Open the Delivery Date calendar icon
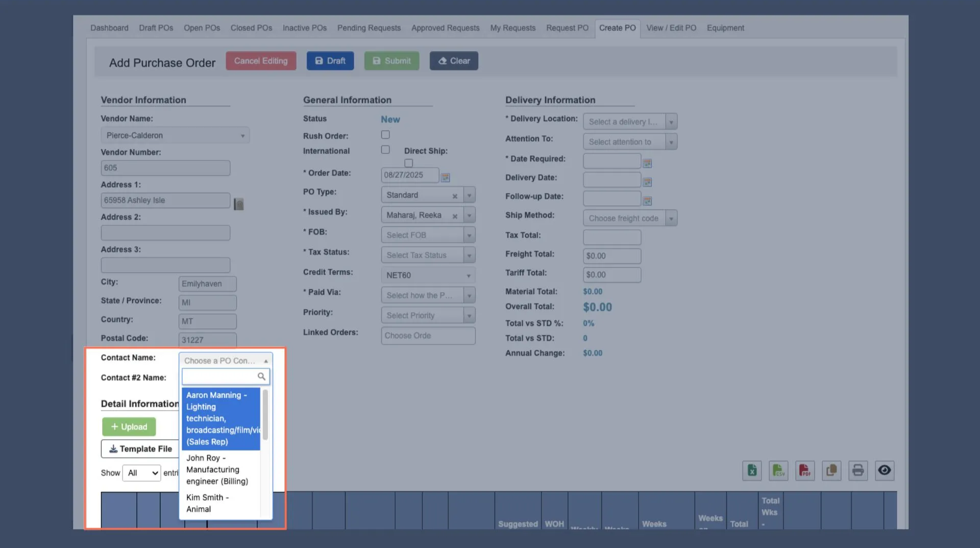This screenshot has height=548, width=980. pos(647,182)
